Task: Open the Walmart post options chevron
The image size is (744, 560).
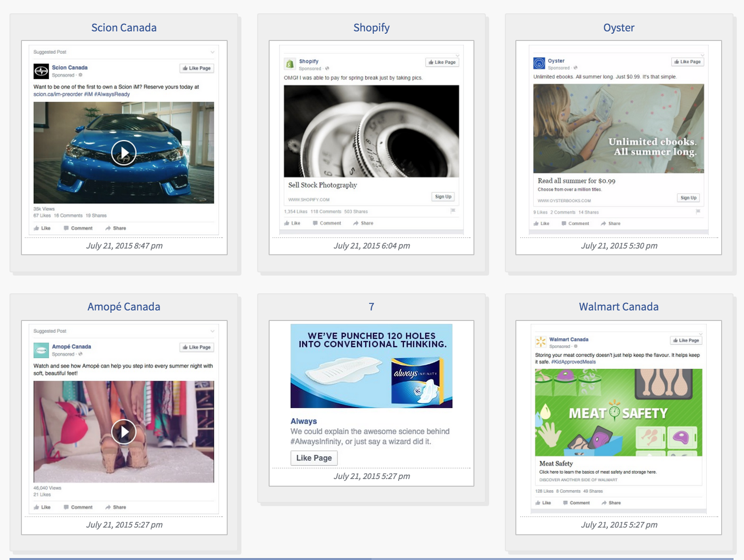Action: 701,334
